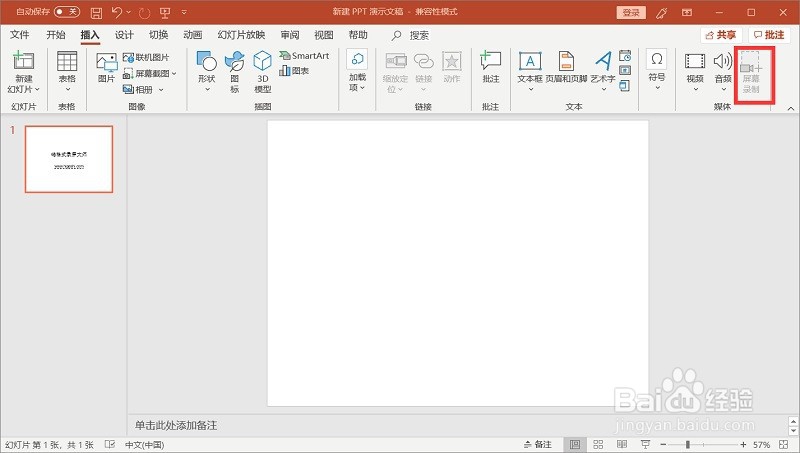The image size is (800, 453).
Task: Add a 批注 comment from the ribbon
Action: [490, 67]
